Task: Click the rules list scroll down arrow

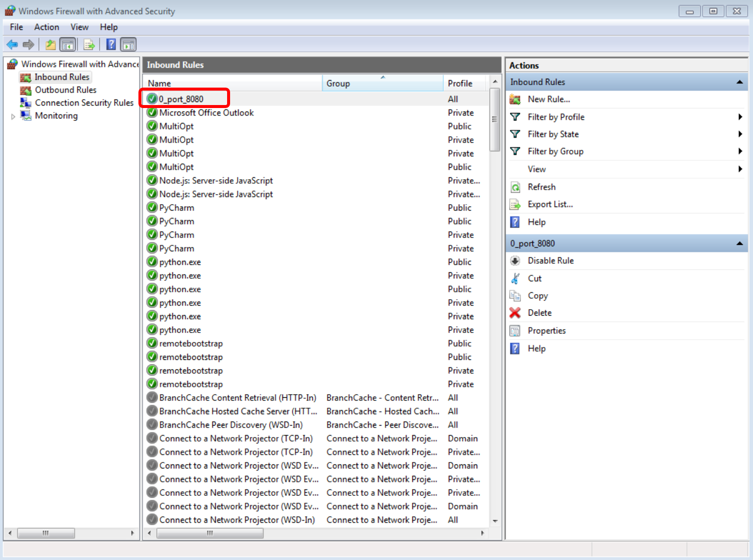Action: coord(495,521)
